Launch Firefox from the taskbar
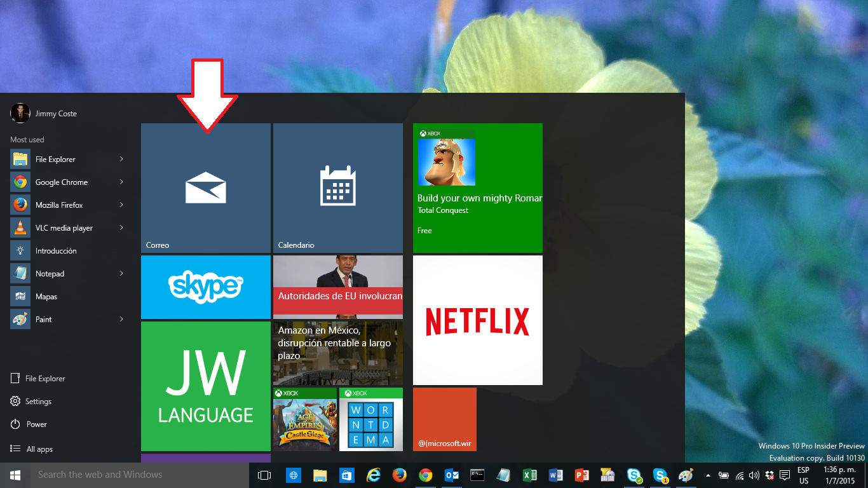Screen dimensions: 868x488 [x=399, y=475]
